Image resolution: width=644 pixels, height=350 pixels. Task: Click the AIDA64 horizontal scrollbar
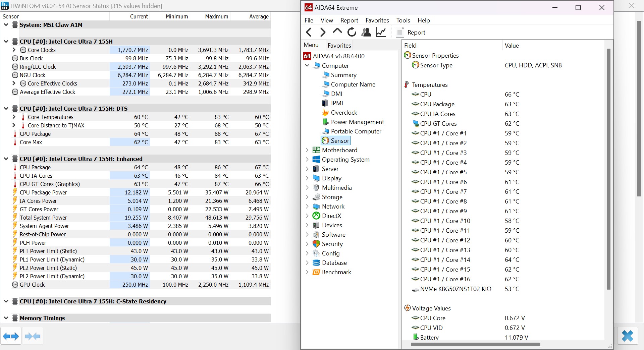pyautogui.click(x=475, y=344)
